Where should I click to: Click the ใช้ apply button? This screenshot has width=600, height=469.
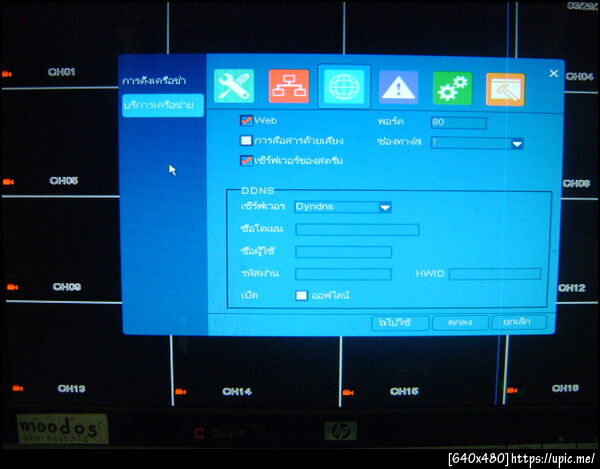tap(400, 322)
